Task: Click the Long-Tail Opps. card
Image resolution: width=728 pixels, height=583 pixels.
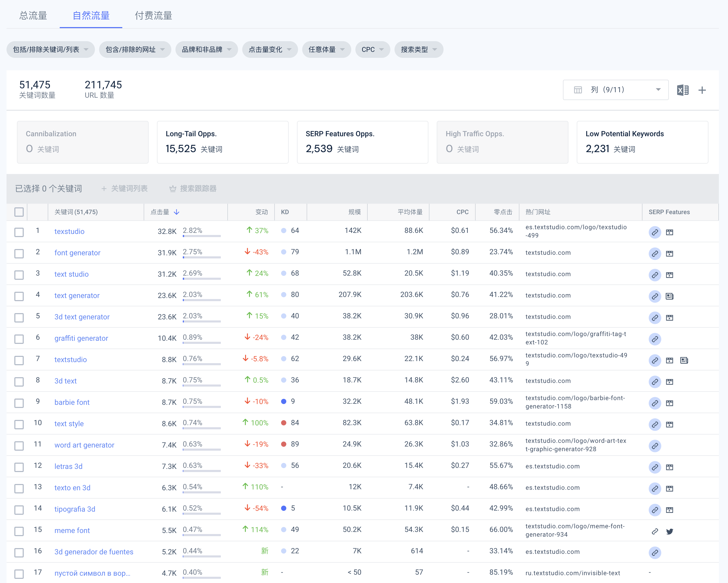Action: point(222,142)
